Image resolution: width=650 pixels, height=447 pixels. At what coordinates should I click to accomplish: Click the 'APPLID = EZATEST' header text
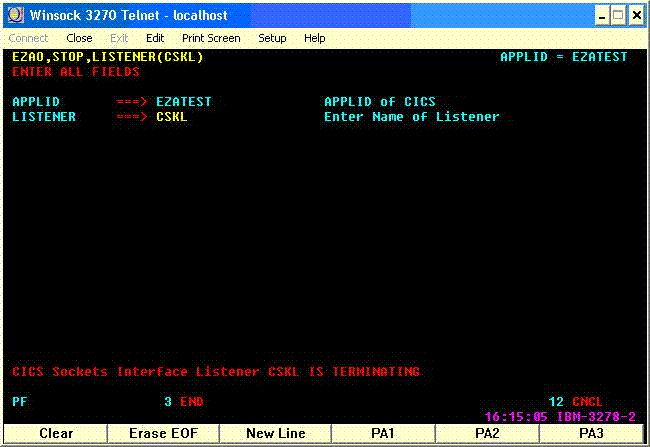564,57
